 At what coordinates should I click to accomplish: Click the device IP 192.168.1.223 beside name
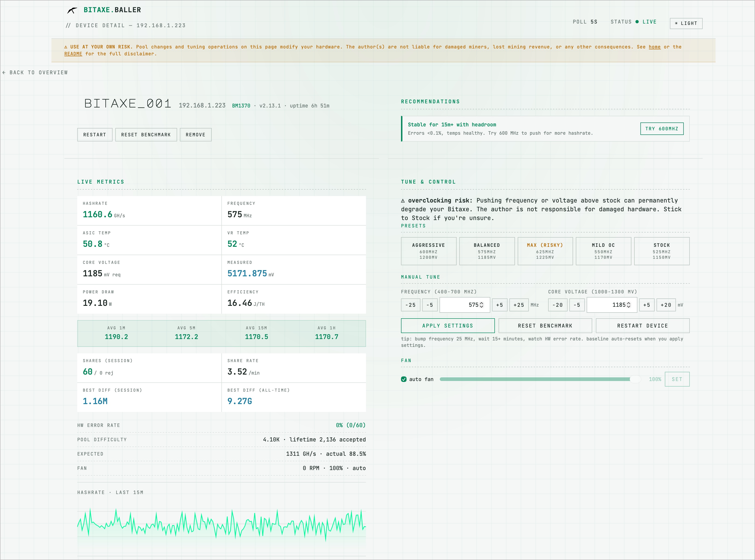(x=202, y=105)
